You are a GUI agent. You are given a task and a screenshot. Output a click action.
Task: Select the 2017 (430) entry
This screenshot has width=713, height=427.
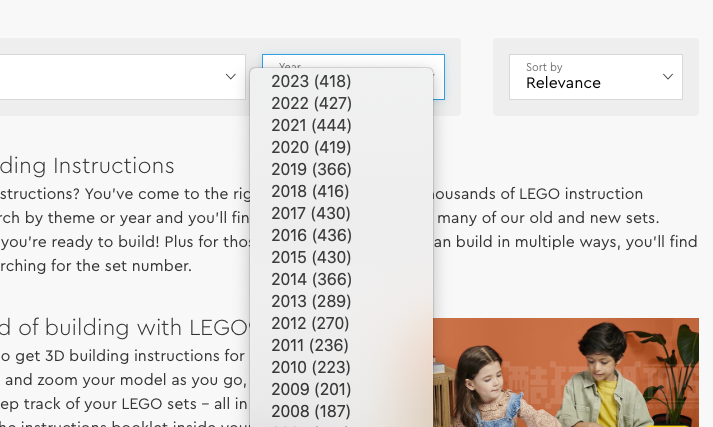tap(341, 213)
